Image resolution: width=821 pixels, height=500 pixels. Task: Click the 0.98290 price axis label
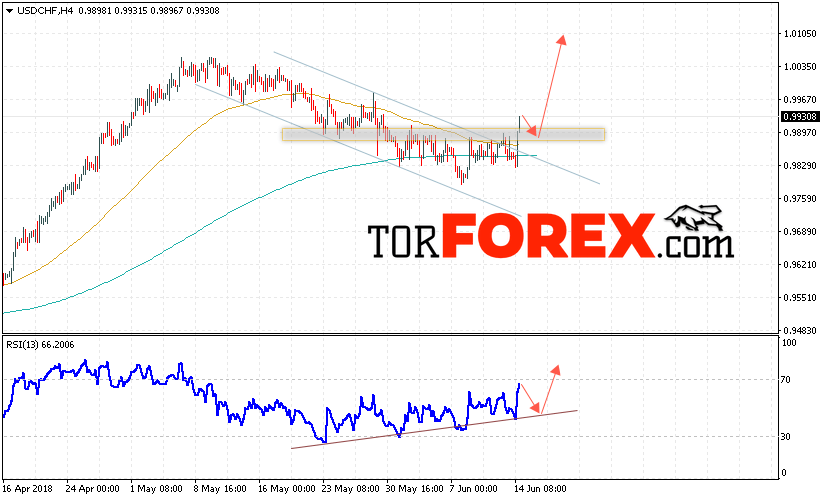point(800,165)
